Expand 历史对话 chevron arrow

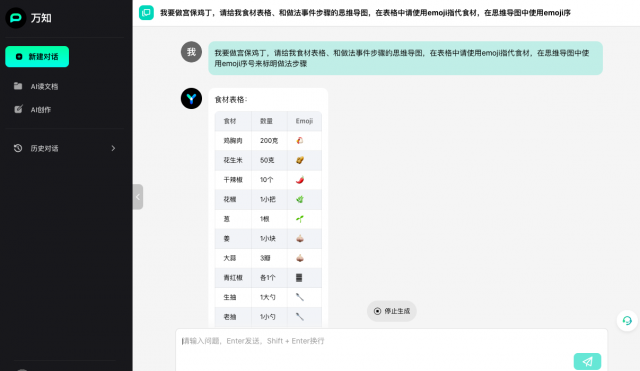point(113,148)
